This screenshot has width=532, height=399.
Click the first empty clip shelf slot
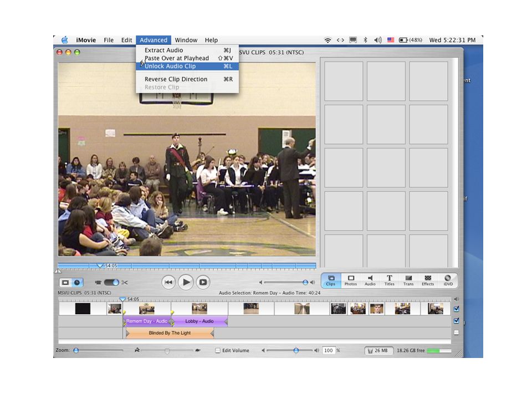click(344, 81)
